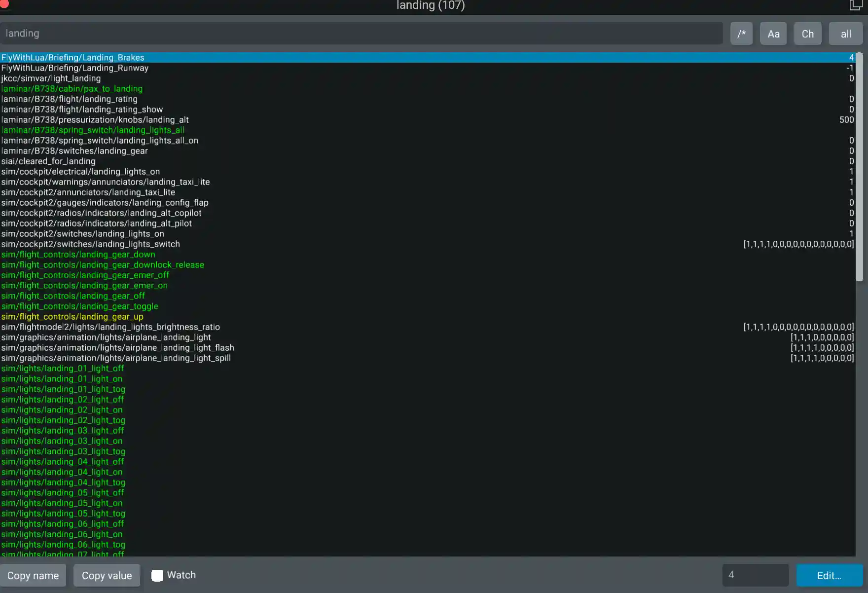Select airplane_landing_light_flash row

(428, 347)
